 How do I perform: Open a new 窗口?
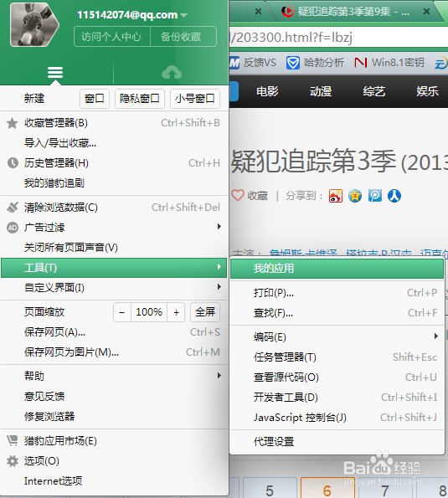(x=95, y=99)
